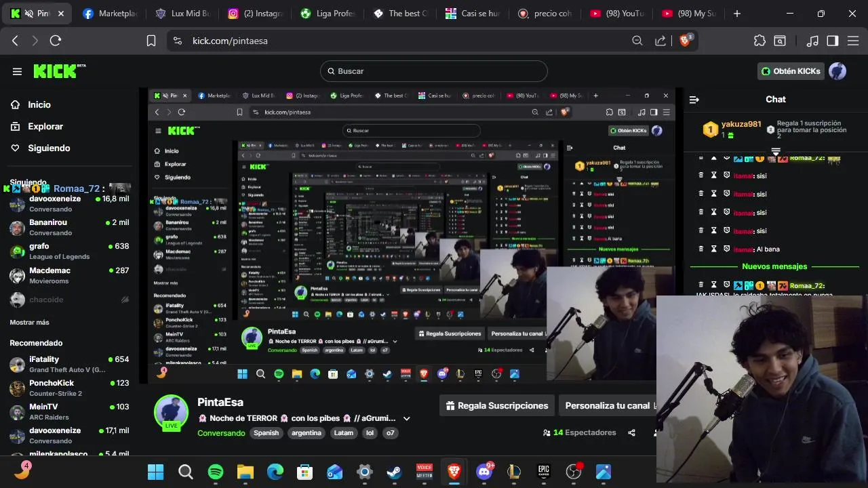Image resolution: width=868 pixels, height=488 pixels.
Task: Ban the user on 'Al bana' message
Action: click(x=726, y=249)
